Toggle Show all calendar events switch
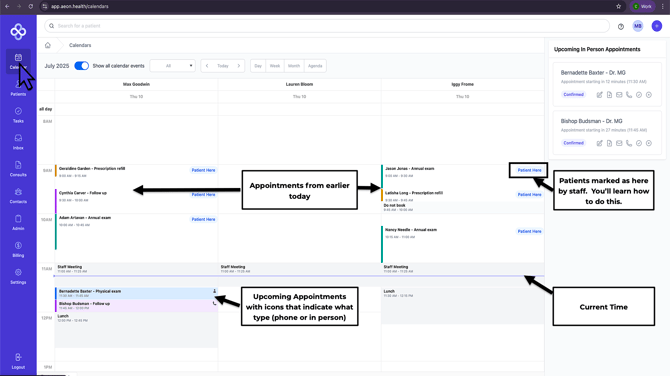This screenshot has width=670, height=376. 81,66
